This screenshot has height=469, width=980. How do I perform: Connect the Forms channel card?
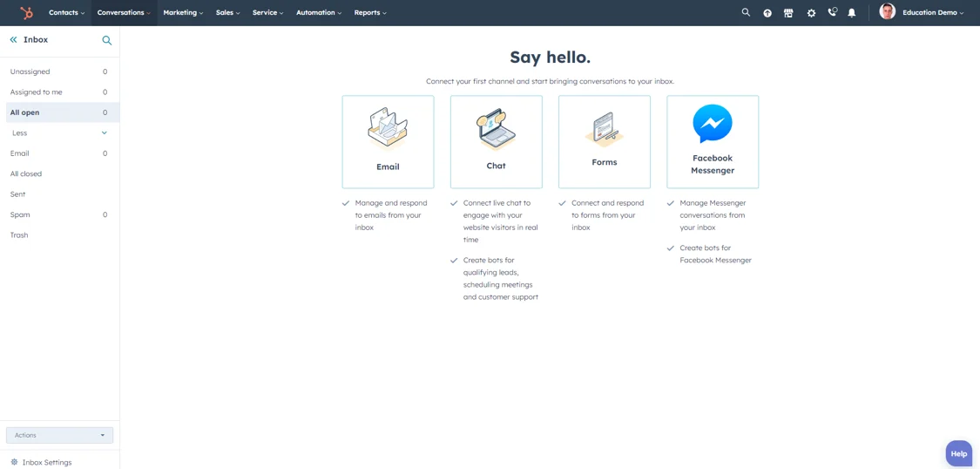click(605, 142)
